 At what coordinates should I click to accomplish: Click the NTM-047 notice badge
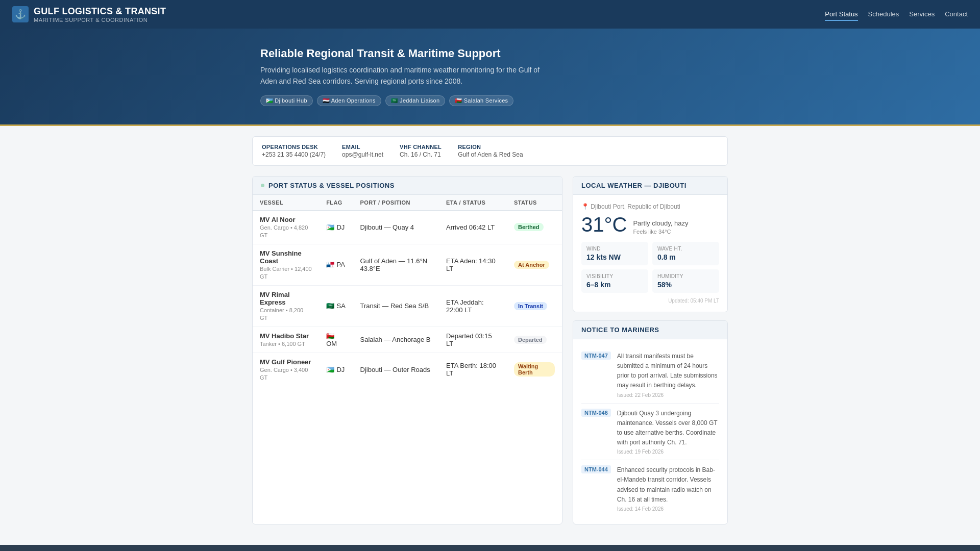[x=596, y=356]
